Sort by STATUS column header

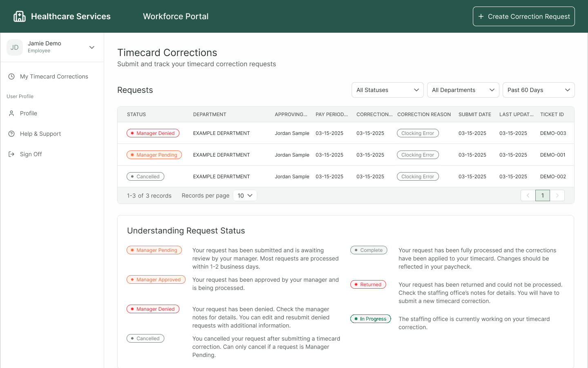[x=136, y=114]
